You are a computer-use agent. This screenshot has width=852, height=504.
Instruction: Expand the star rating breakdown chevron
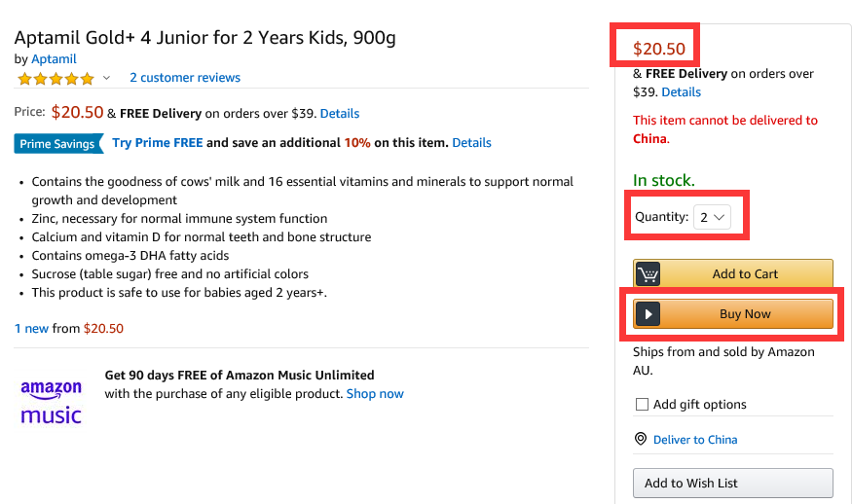(x=106, y=78)
